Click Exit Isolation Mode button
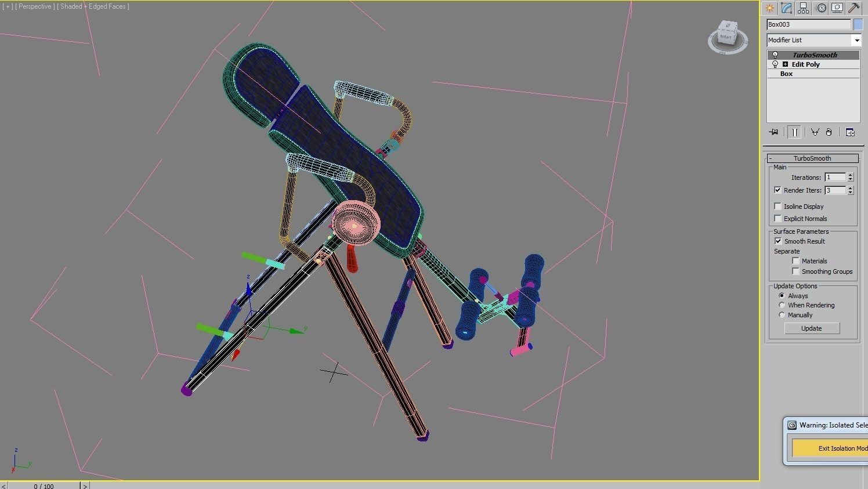Image resolution: width=868 pixels, height=489 pixels. pyautogui.click(x=830, y=448)
